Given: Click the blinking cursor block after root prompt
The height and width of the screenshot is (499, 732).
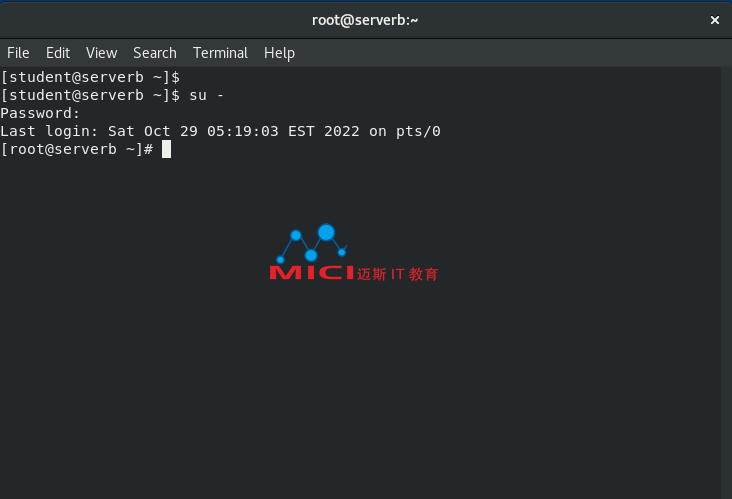Looking at the screenshot, I should pos(167,149).
